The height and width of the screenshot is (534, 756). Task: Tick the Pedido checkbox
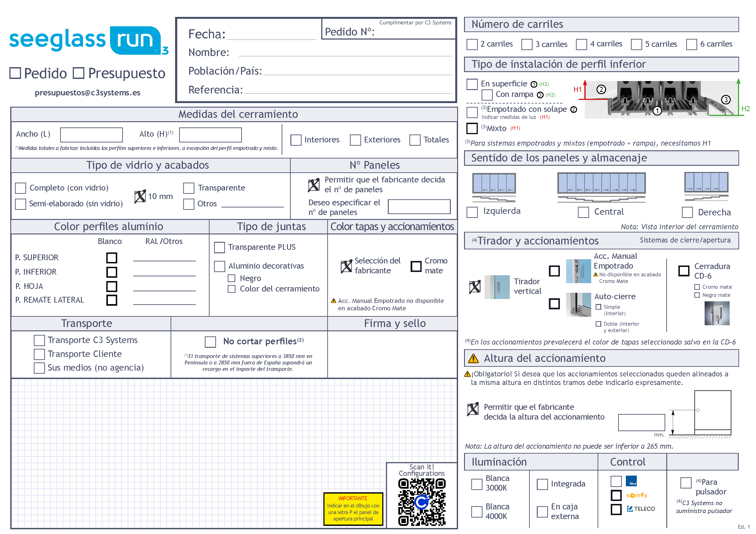(x=15, y=73)
